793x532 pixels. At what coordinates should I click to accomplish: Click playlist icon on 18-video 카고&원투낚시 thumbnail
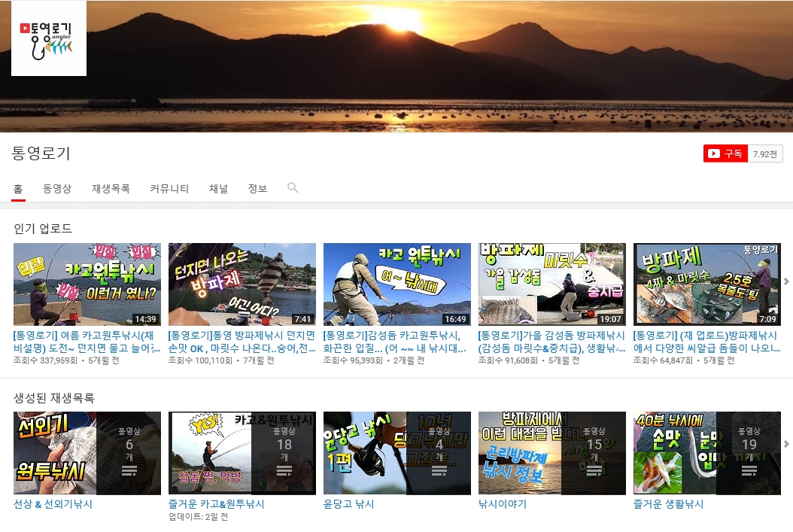[x=284, y=471]
